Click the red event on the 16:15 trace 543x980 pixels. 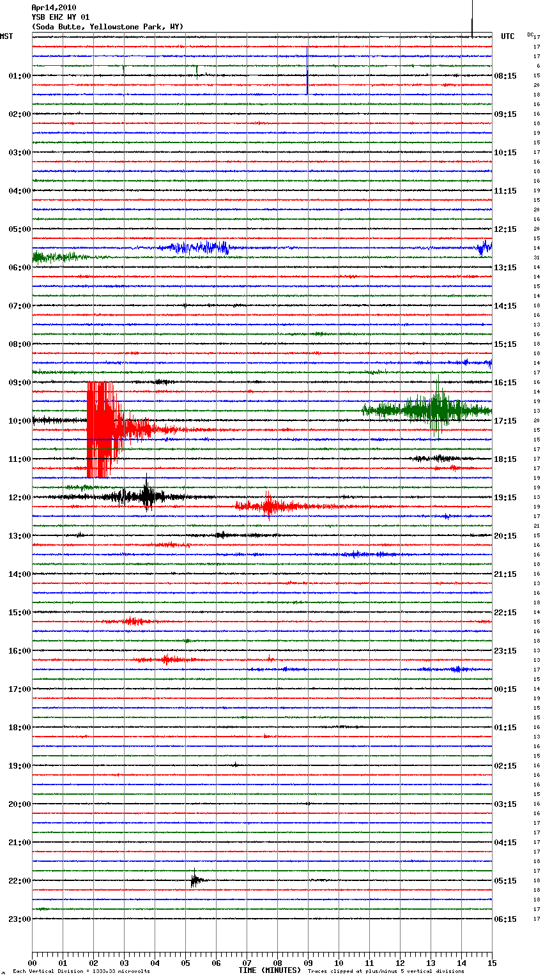(167, 659)
